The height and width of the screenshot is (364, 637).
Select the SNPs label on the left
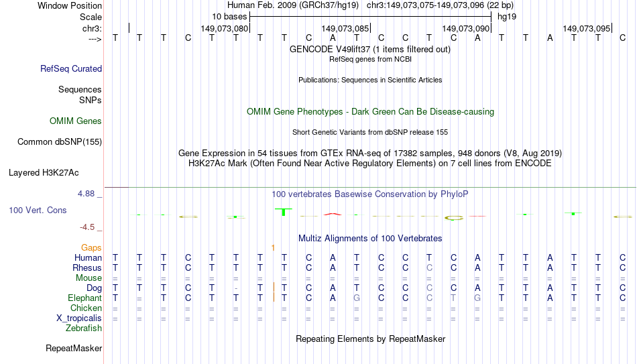tap(91, 100)
